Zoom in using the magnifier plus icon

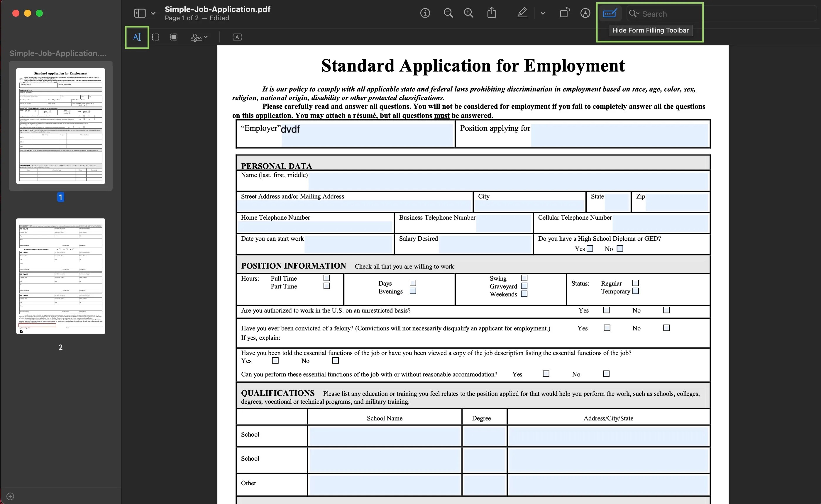pyautogui.click(x=468, y=13)
